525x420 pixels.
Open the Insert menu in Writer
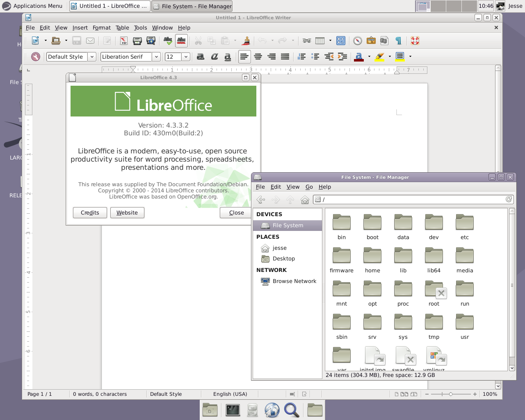[x=80, y=27]
